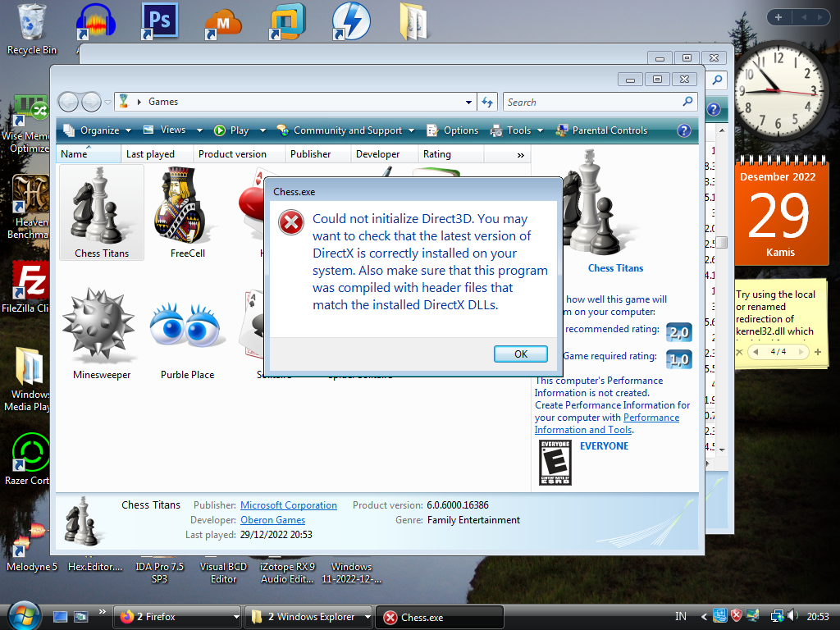The height and width of the screenshot is (630, 840).
Task: Click the Windows Start orb
Action: point(24,615)
